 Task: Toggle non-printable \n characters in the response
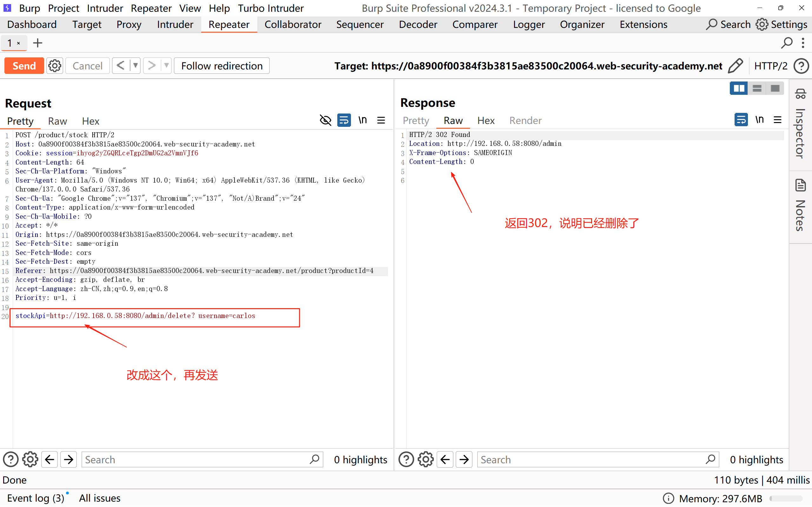(x=759, y=120)
